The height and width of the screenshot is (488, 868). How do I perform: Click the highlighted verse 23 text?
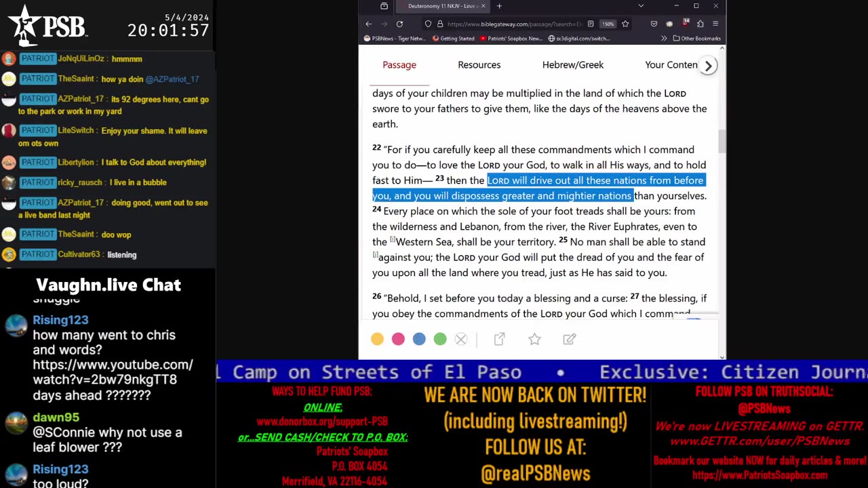click(538, 188)
